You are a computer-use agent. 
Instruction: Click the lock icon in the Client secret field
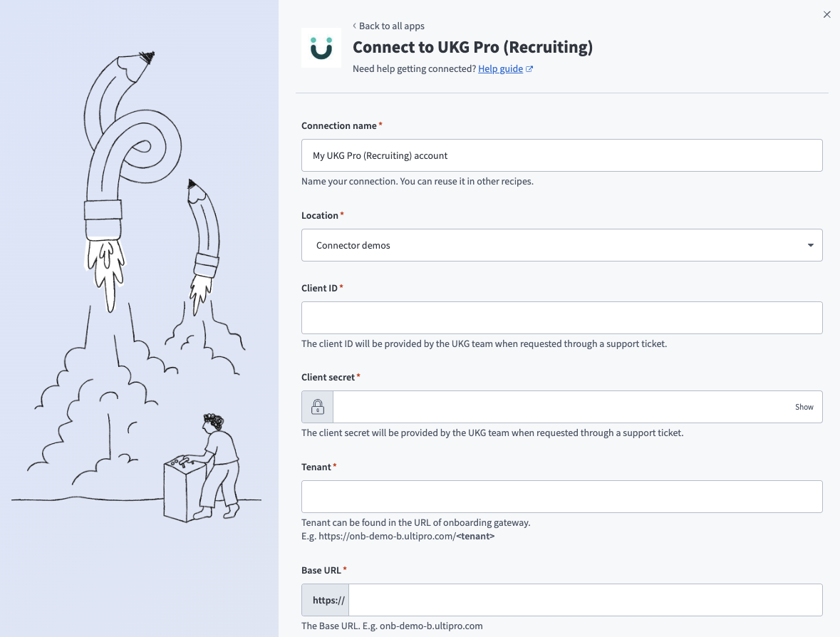click(317, 406)
